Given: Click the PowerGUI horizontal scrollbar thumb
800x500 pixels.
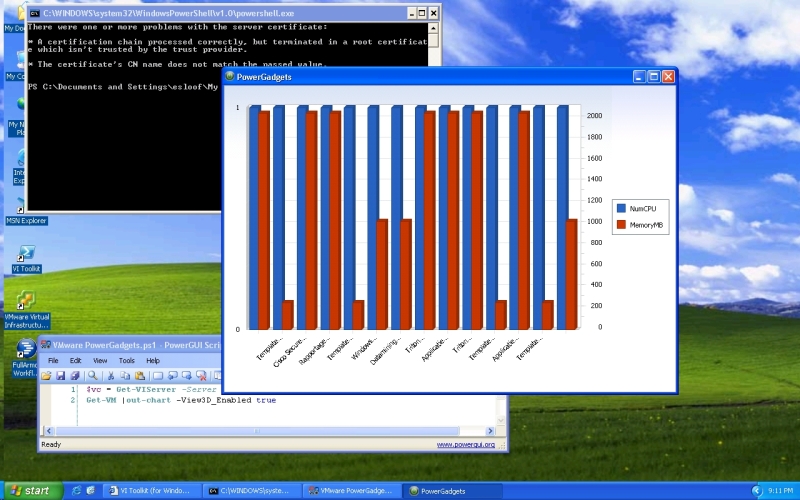Looking at the screenshot, I should tap(257, 431).
